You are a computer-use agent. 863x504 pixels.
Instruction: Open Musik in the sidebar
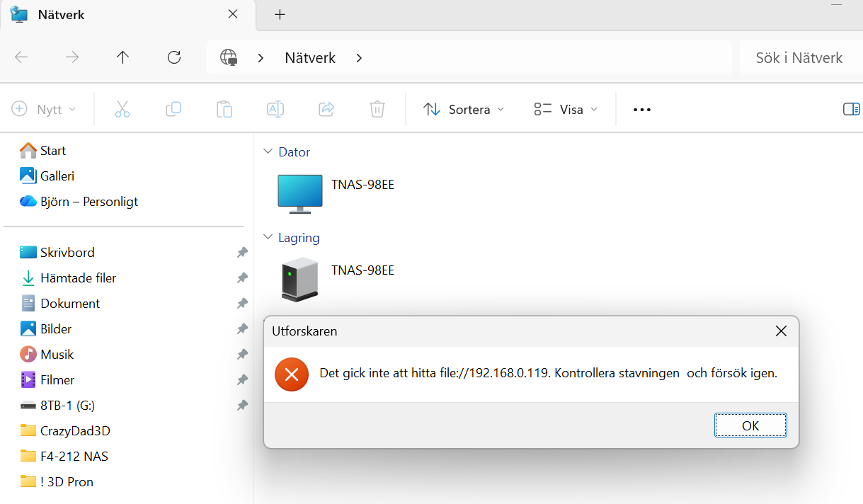click(x=47, y=354)
